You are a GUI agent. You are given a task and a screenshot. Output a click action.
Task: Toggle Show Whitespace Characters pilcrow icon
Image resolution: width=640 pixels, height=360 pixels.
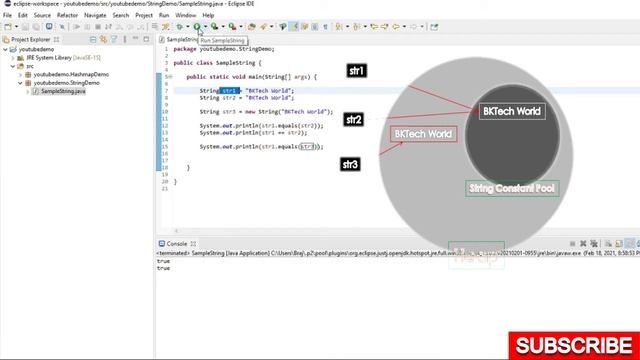(325, 27)
